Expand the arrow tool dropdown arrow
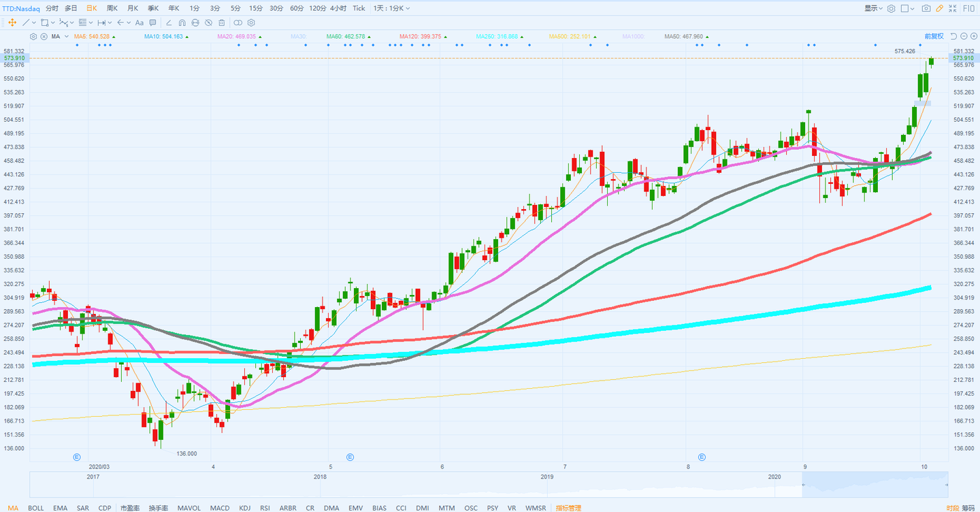980x512 pixels. [x=129, y=22]
